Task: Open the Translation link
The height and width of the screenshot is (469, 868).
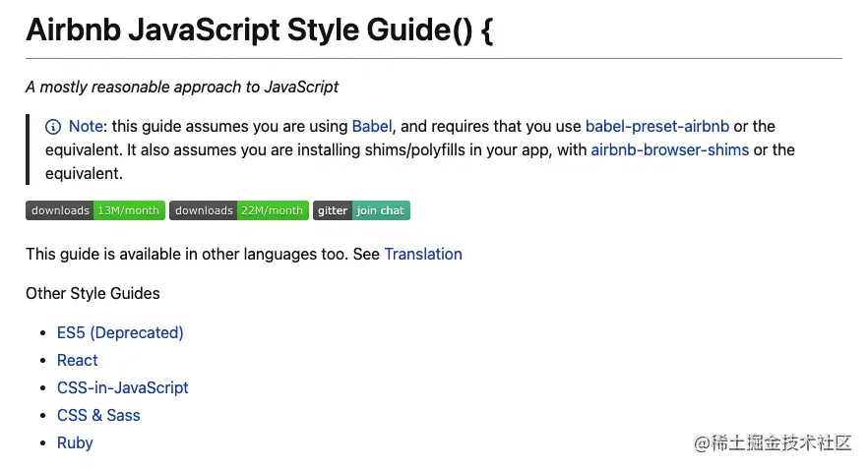Action: (422, 254)
